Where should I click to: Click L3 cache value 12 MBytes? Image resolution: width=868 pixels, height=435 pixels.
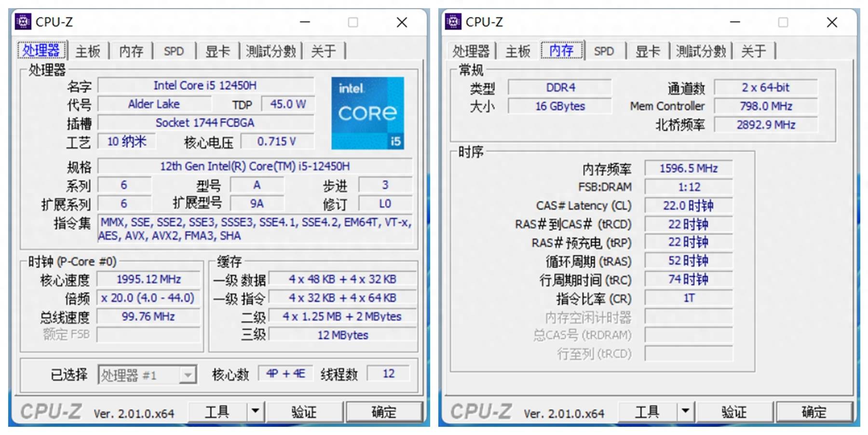(342, 335)
